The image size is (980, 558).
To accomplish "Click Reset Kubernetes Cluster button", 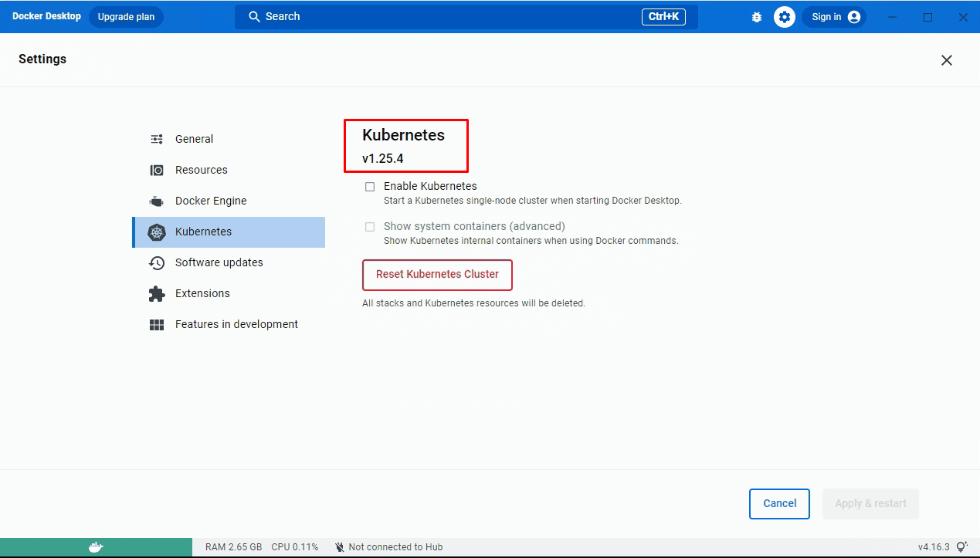I will pos(437,275).
